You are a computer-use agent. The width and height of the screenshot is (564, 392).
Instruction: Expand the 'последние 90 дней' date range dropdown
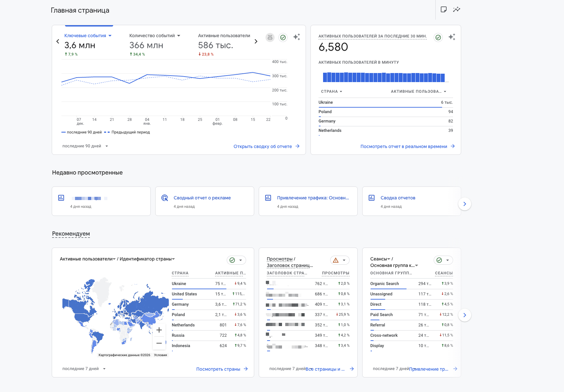[x=85, y=146]
